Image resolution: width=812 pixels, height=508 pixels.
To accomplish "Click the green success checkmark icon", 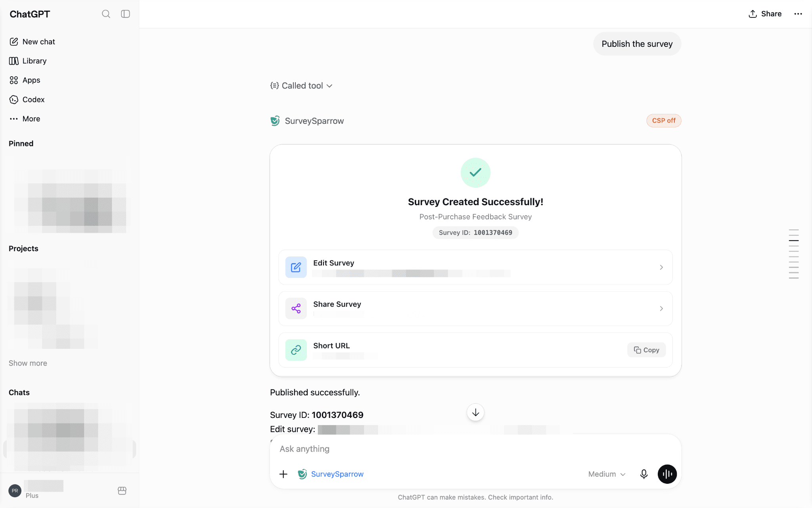I will (475, 173).
